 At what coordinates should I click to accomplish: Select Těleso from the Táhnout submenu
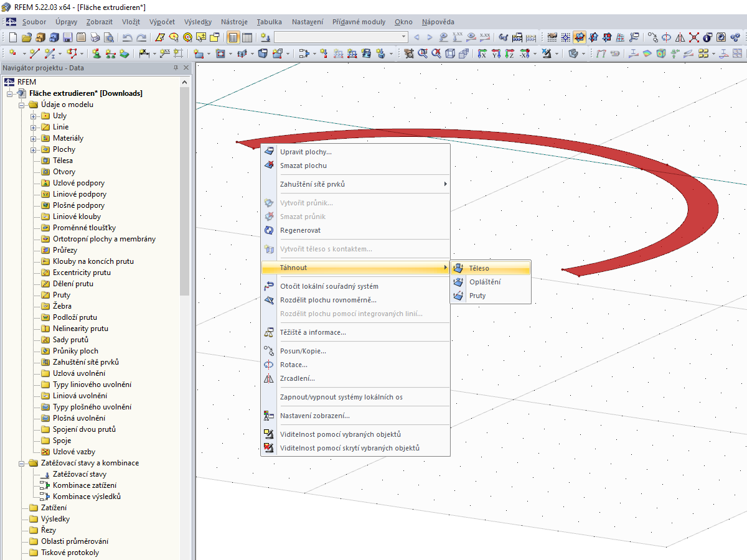(x=491, y=268)
